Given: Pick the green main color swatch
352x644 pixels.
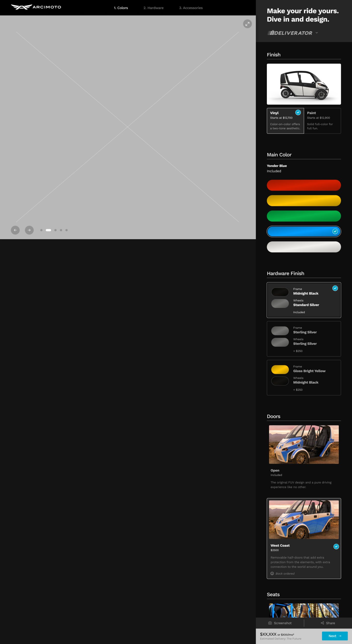Looking at the screenshot, I should [304, 216].
